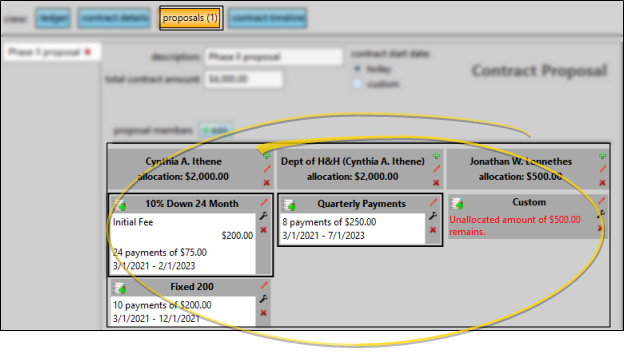The width and height of the screenshot is (624, 360).
Task: Delete Dept of H&H member with red X
Action: point(436,183)
